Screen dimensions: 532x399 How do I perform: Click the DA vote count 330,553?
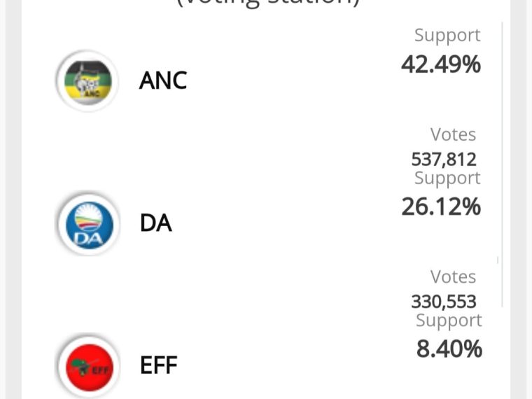pyautogui.click(x=444, y=302)
